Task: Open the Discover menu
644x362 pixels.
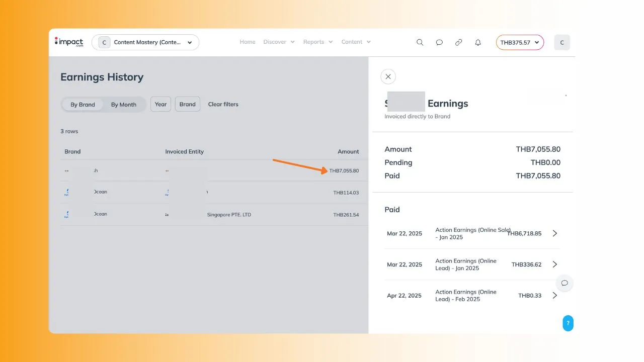Action: tap(279, 42)
